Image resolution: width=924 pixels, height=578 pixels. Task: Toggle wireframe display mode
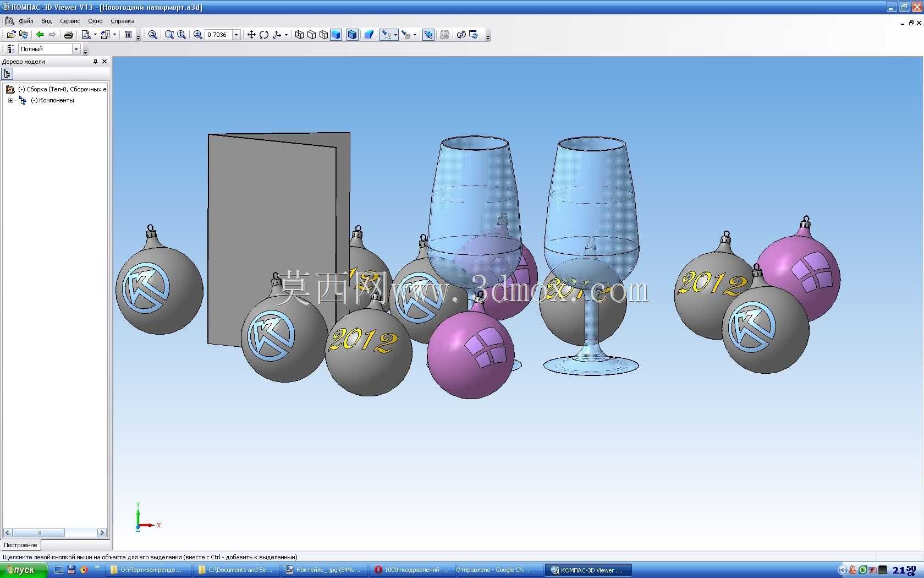pos(299,35)
